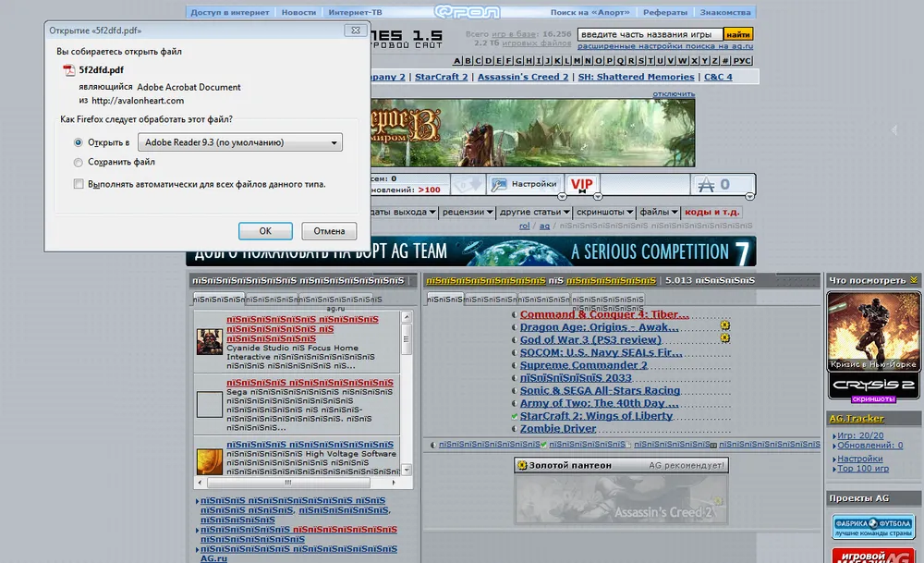Click the smiley icon next to Dragon Age: Origins

(x=725, y=326)
